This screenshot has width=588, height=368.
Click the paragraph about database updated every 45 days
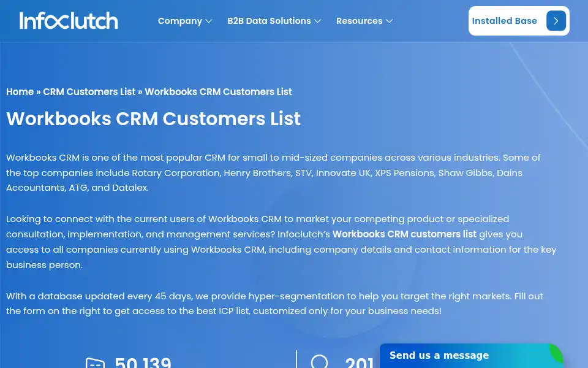coord(274,304)
